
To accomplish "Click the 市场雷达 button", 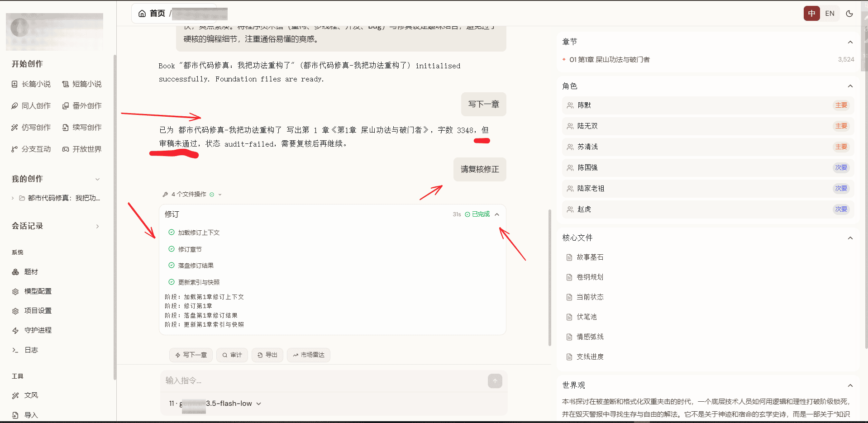I will pos(309,355).
